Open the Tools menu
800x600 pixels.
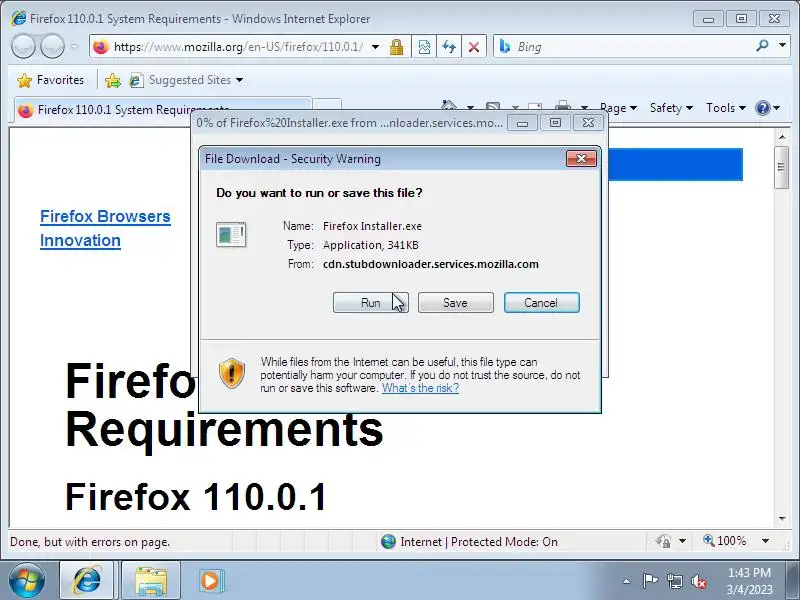[726, 108]
